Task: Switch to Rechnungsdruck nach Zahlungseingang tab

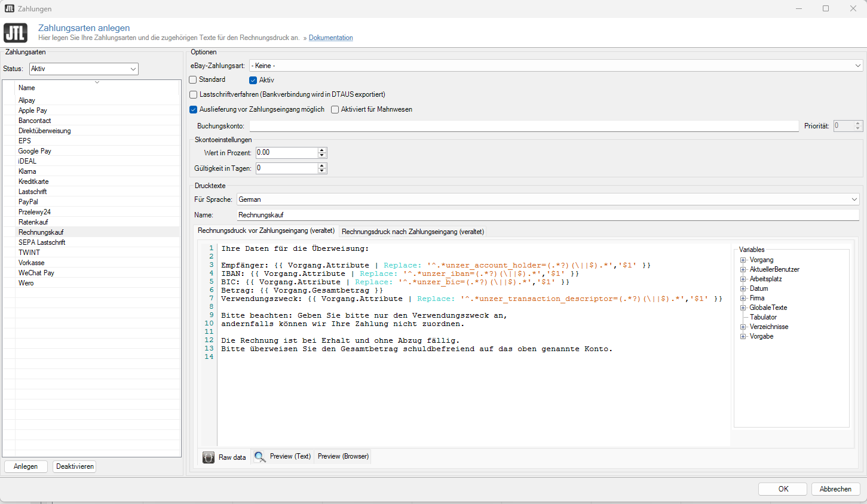Action: (412, 231)
